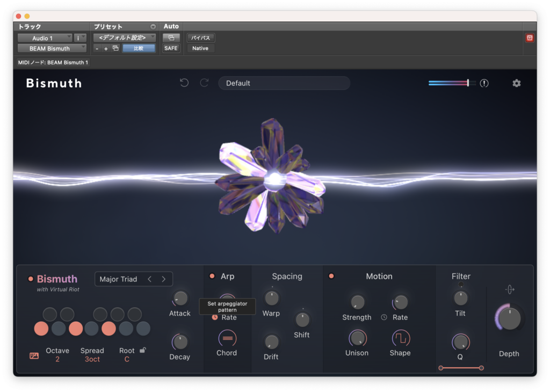
Task: Click the 比較 compare button
Action: 139,48
